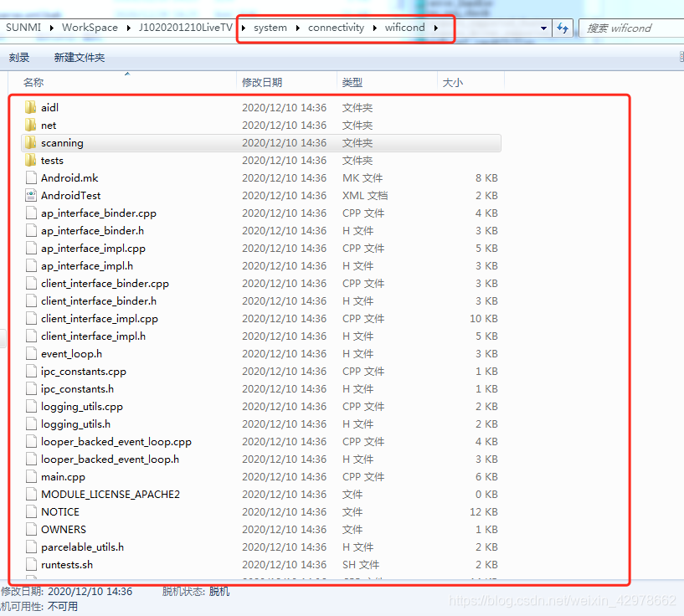Go to J1020201210LiveTV in the breadcrumb
The width and height of the screenshot is (684, 616).
(186, 28)
